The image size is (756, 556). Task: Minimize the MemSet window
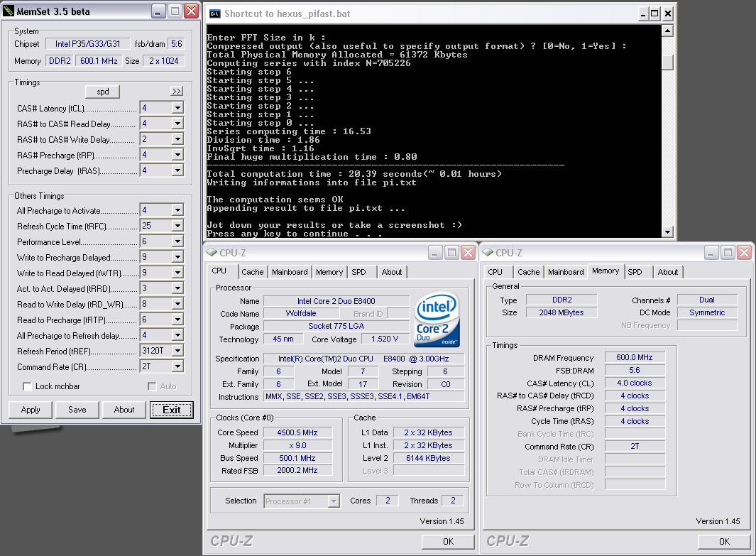(x=158, y=11)
